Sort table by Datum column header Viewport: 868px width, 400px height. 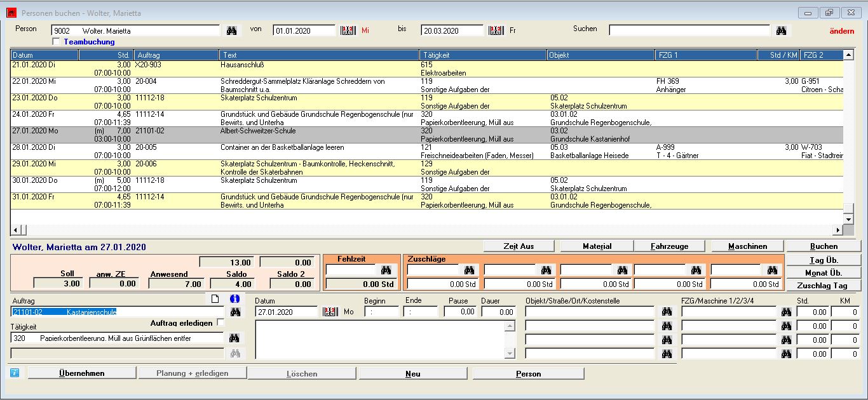(x=44, y=55)
